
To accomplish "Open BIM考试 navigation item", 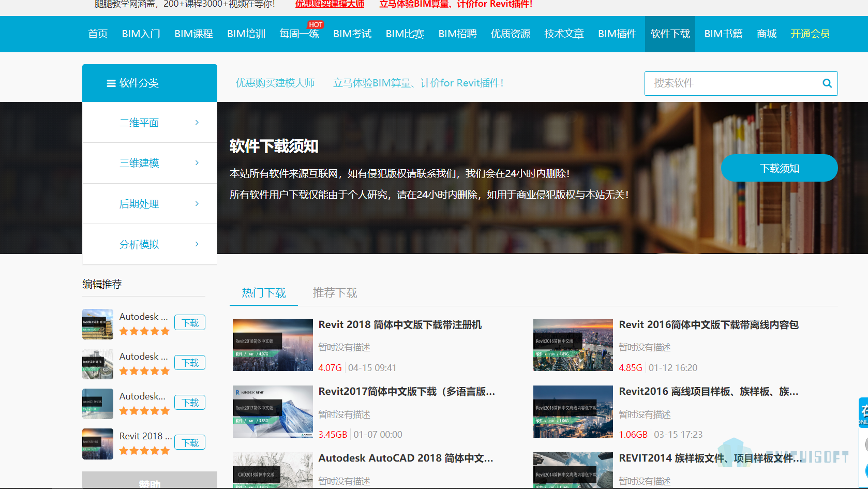I will pyautogui.click(x=352, y=34).
